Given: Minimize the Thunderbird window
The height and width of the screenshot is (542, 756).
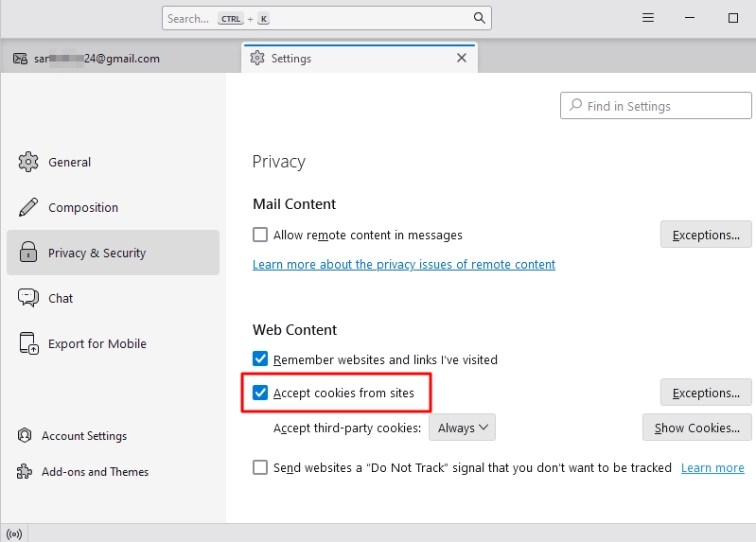Looking at the screenshot, I should 690,18.
